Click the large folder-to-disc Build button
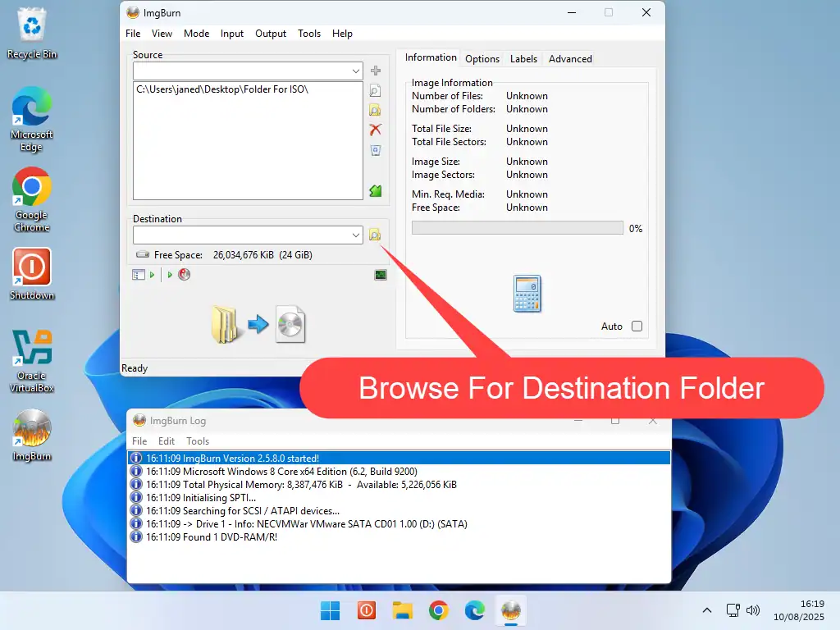 pyautogui.click(x=258, y=324)
